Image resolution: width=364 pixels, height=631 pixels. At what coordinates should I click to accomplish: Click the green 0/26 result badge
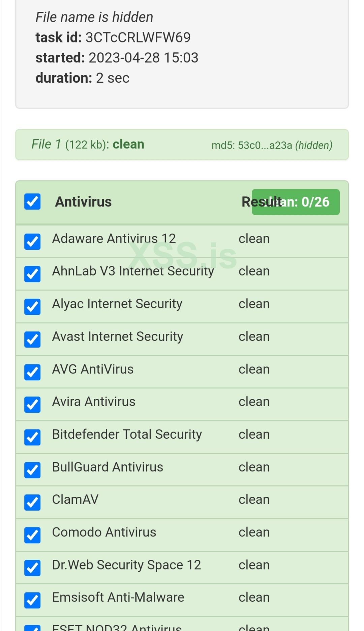click(x=296, y=202)
